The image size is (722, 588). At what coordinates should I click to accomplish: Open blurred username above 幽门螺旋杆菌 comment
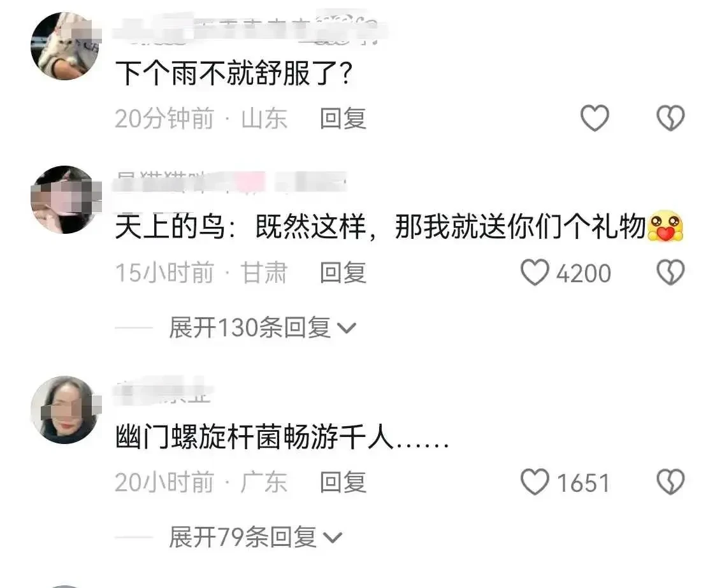pos(164,392)
